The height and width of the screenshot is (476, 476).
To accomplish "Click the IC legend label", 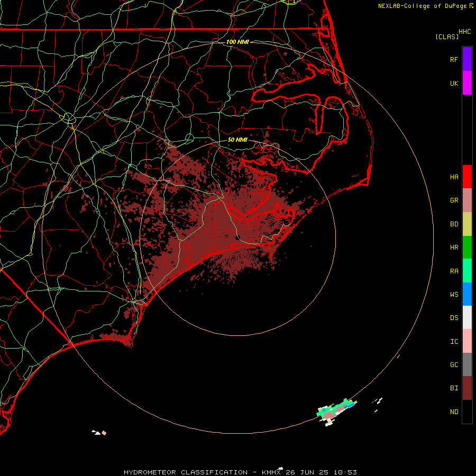I will [454, 342].
